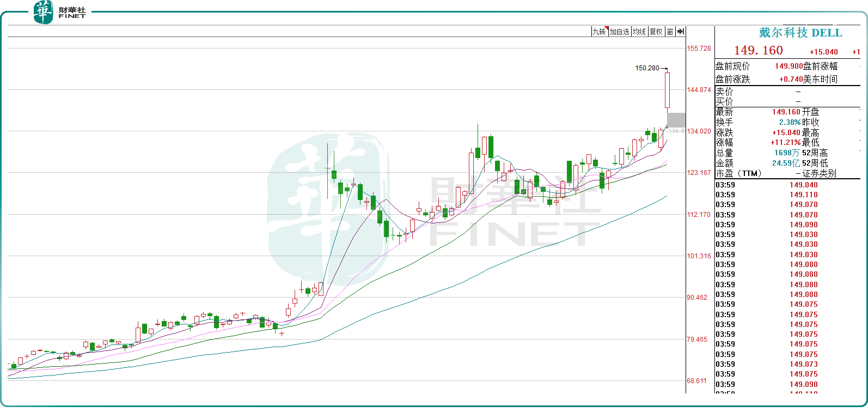This screenshot has width=868, height=418.
Task: Click the latest price 149.160 headline
Action: coord(759,50)
